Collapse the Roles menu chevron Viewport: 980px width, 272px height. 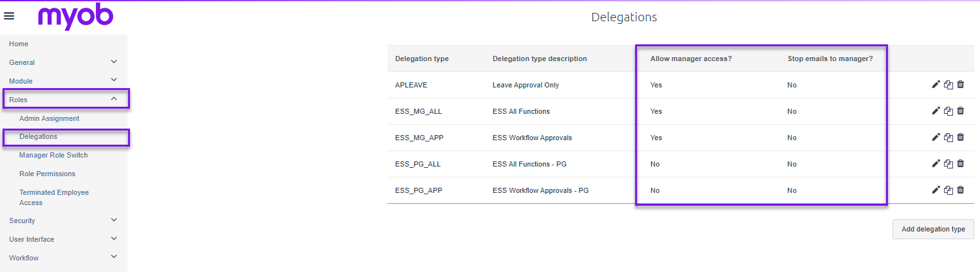[x=114, y=99]
